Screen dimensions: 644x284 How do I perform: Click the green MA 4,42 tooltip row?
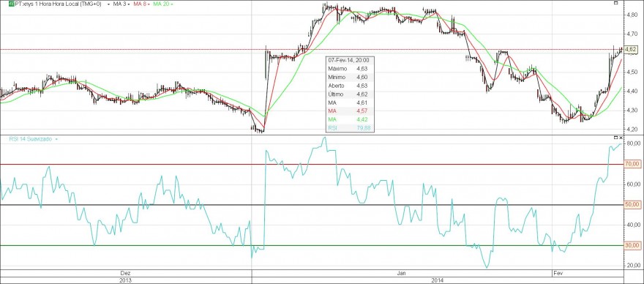coord(350,119)
